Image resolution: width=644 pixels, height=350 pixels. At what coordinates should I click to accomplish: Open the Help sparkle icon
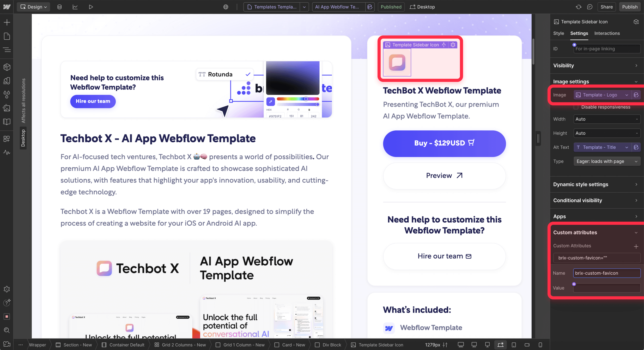tap(7, 303)
